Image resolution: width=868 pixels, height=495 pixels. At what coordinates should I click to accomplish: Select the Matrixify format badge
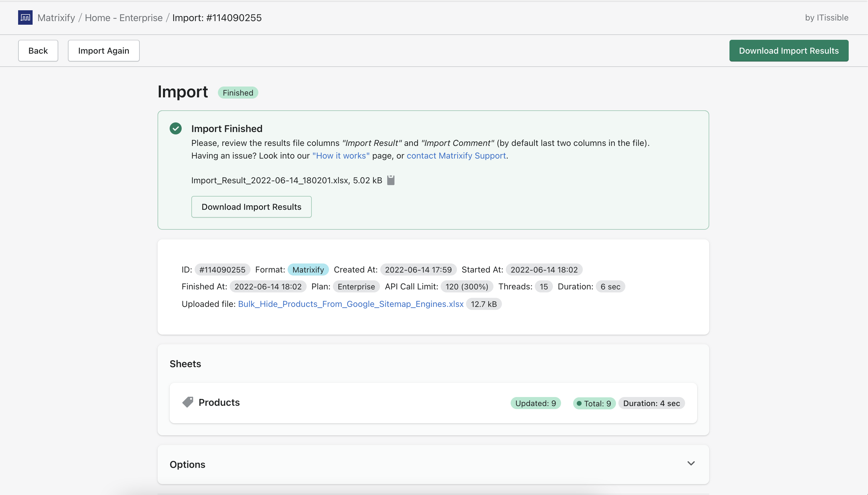tap(308, 269)
